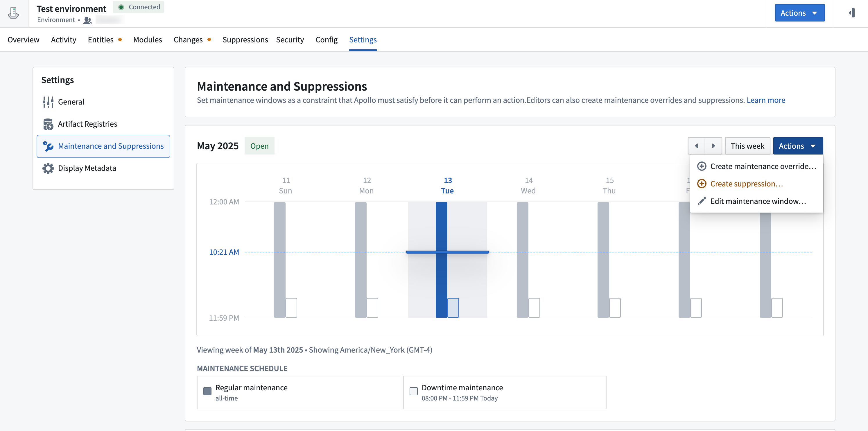Open the Actions dropdown in the page header
The width and height of the screenshot is (868, 431).
click(x=800, y=13)
